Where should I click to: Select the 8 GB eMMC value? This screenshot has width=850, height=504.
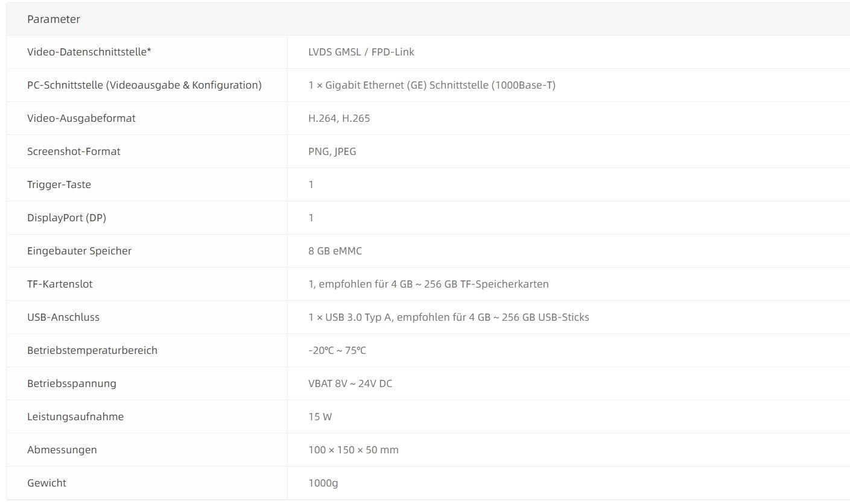[335, 251]
